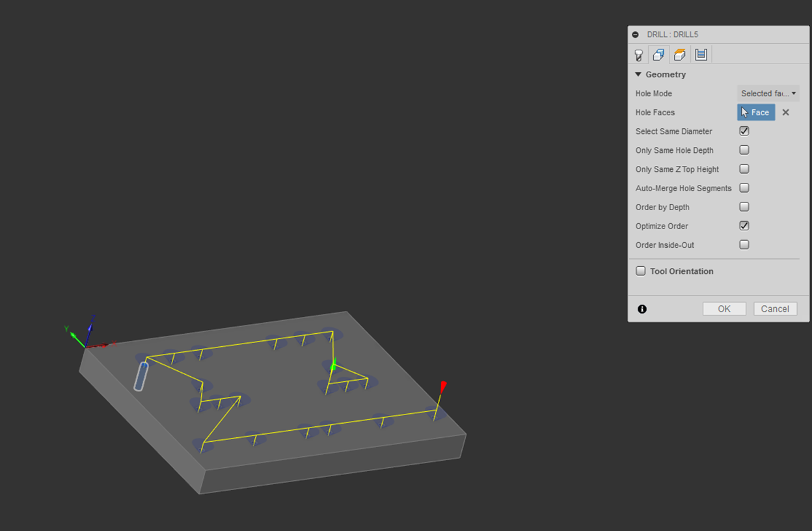Clear Hole Faces selection with X icon
812x531 pixels.
tap(785, 113)
